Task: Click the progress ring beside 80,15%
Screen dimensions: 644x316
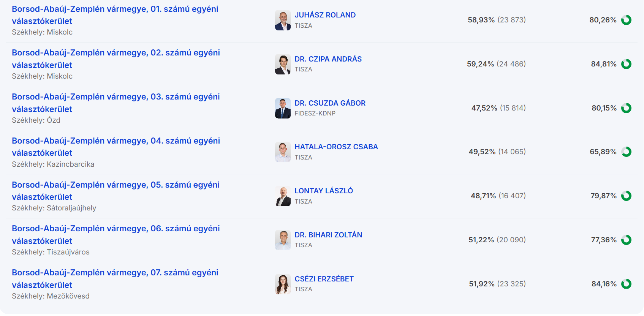Action: pyautogui.click(x=626, y=108)
